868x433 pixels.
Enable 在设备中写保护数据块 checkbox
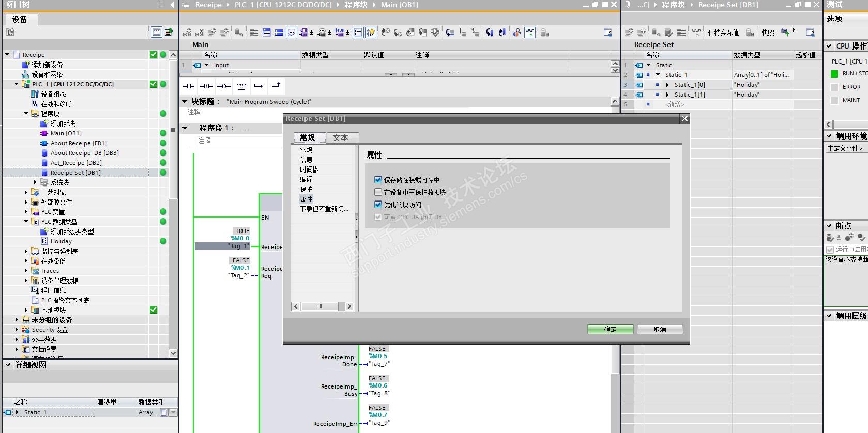point(378,192)
